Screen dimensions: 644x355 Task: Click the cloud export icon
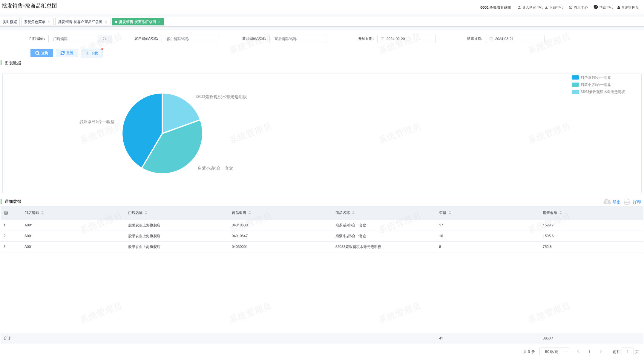coord(607,202)
